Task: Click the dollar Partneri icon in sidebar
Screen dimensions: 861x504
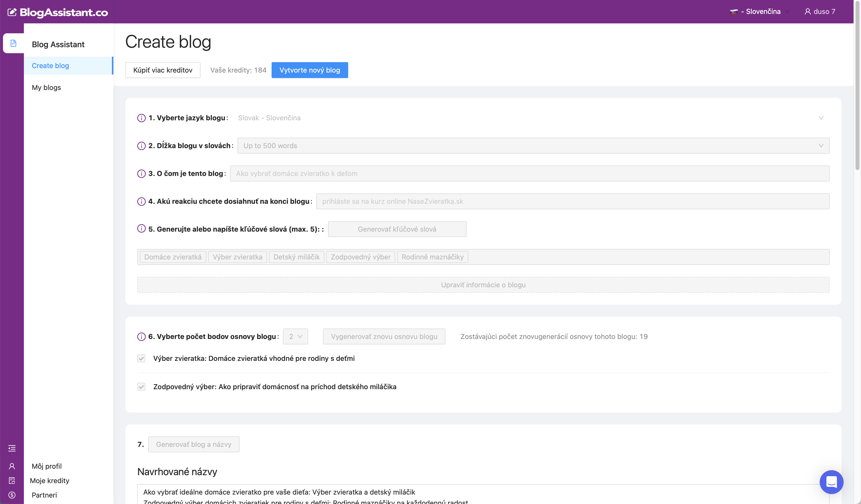Action: pyautogui.click(x=12, y=495)
